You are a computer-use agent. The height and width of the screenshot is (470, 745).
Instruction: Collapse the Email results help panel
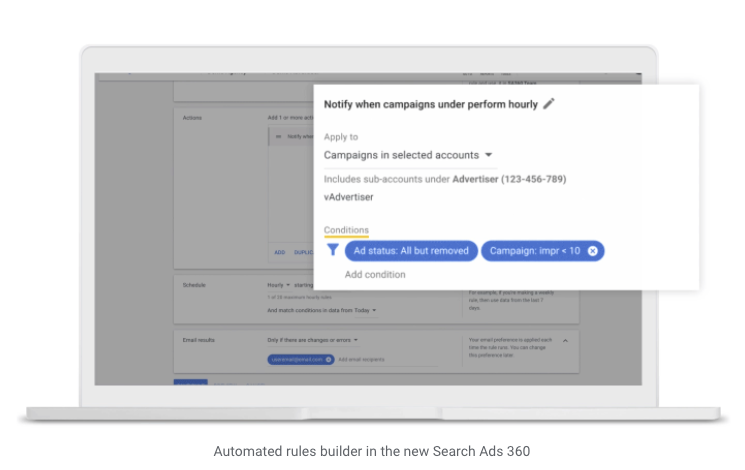point(563,340)
